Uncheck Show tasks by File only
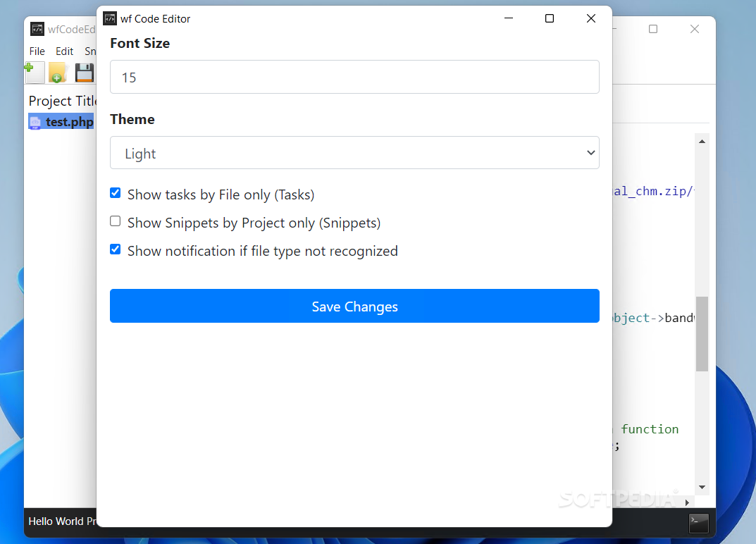This screenshot has height=544, width=756. [116, 193]
